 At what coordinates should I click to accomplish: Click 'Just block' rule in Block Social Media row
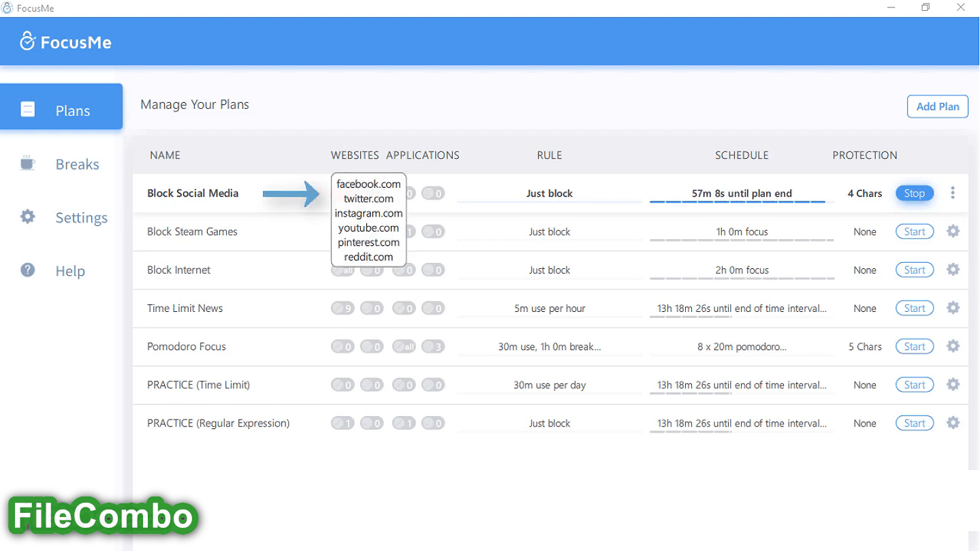coord(550,193)
